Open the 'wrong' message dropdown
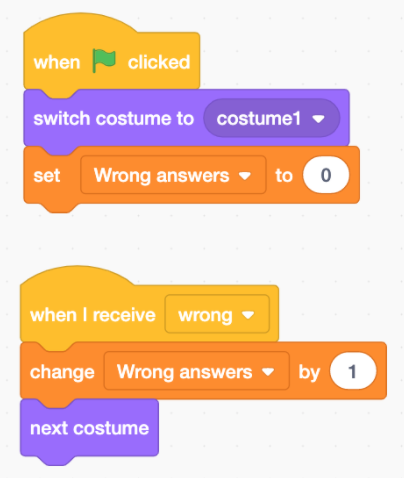 [x=217, y=314]
